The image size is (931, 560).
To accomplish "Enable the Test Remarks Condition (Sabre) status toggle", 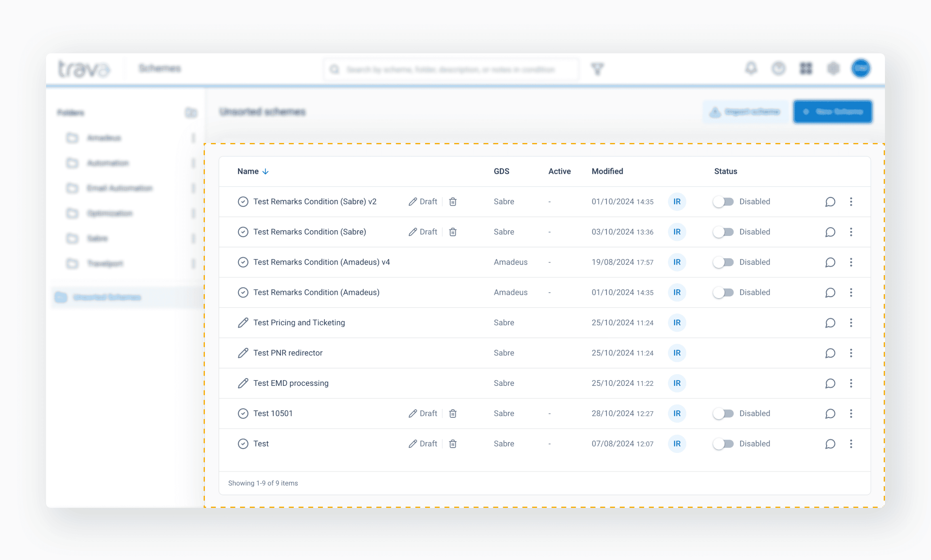I will tap(723, 232).
